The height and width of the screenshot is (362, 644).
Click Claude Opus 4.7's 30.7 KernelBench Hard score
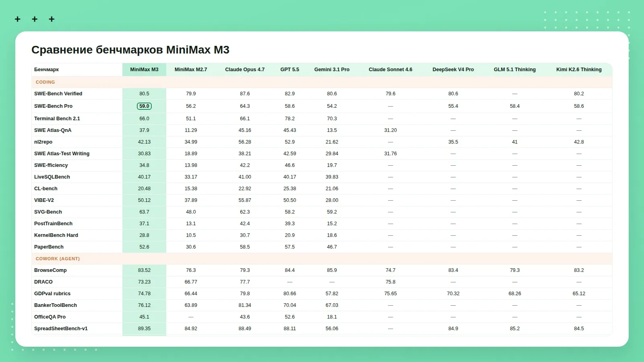245,235
